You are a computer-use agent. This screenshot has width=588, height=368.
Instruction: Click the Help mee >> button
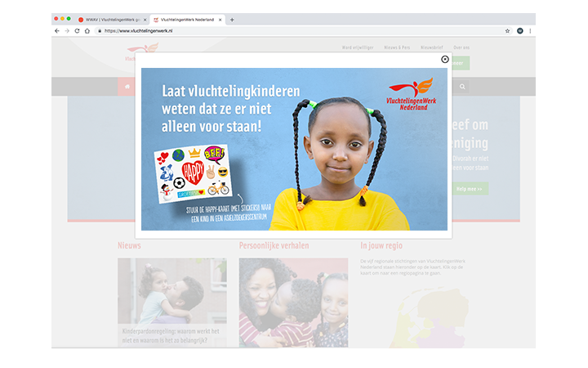click(470, 189)
